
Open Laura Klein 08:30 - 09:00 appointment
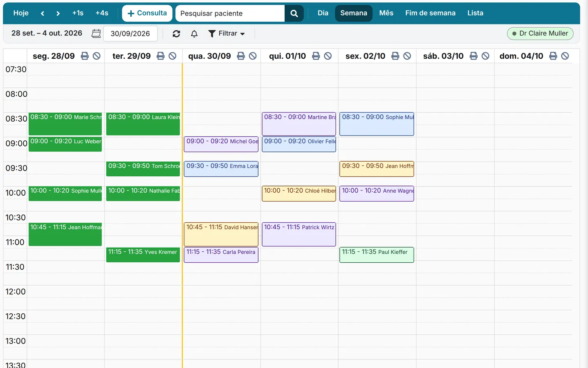(x=143, y=124)
